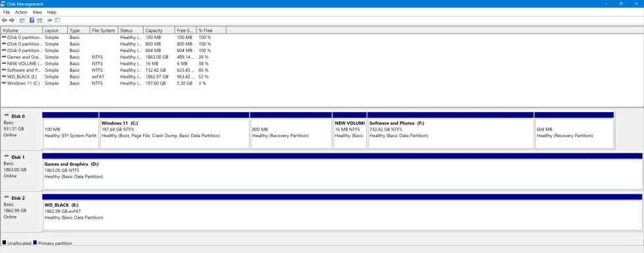Click the Forward arrow toolbar icon

(x=12, y=20)
